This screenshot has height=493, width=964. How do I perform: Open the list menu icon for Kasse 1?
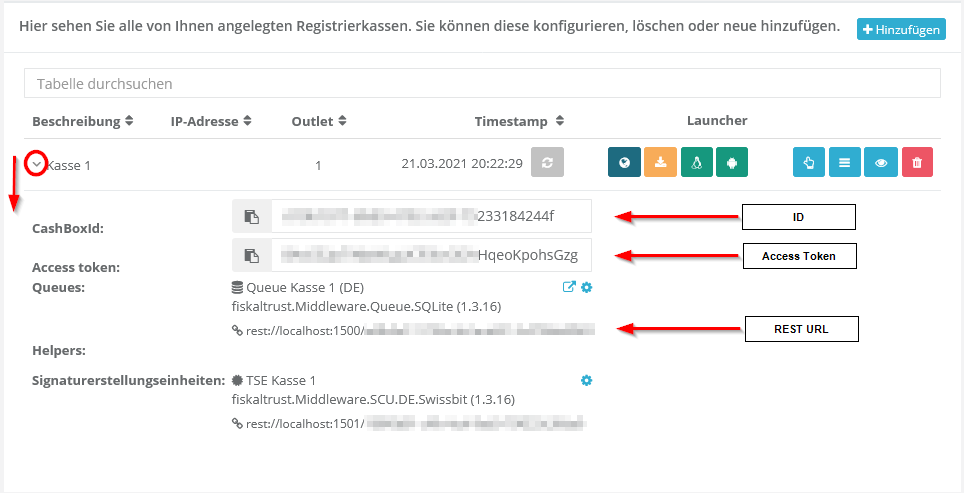pyautogui.click(x=845, y=163)
